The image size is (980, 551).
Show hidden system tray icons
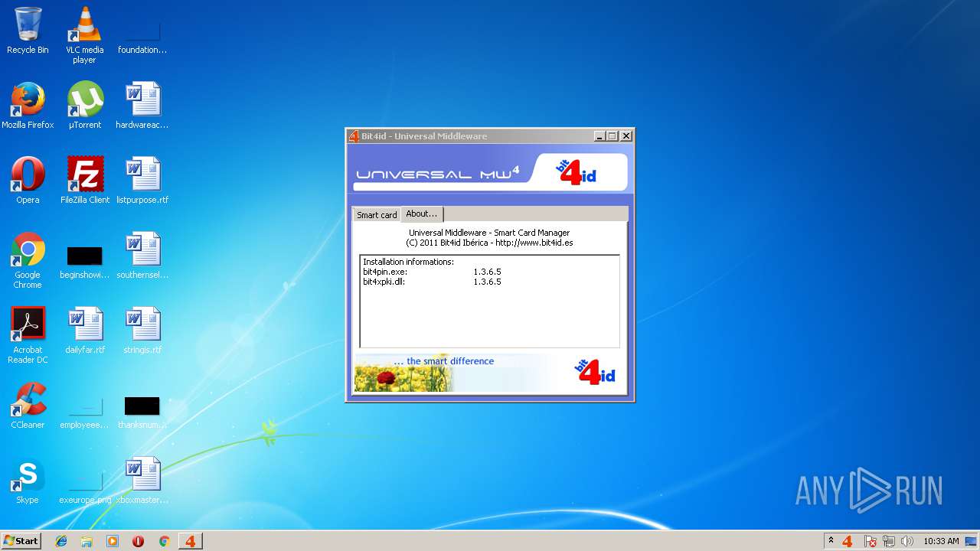click(831, 541)
